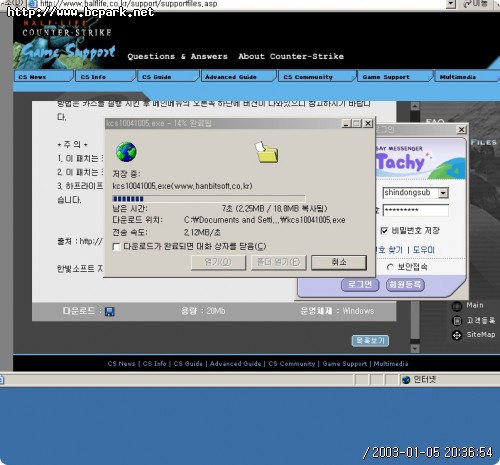The width and height of the screenshot is (500, 465).
Task: Click the Internet zone globe in status bar
Action: coord(406,380)
